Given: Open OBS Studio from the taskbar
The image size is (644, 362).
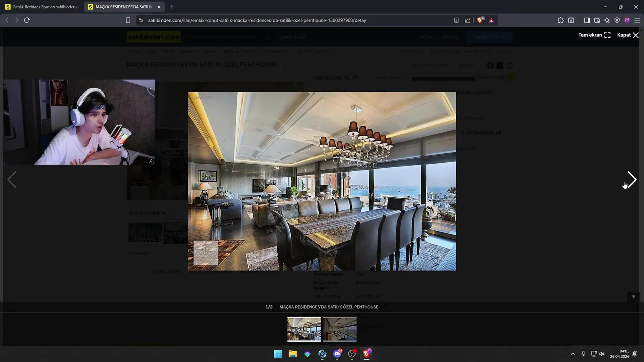Looking at the screenshot, I should 352,354.
